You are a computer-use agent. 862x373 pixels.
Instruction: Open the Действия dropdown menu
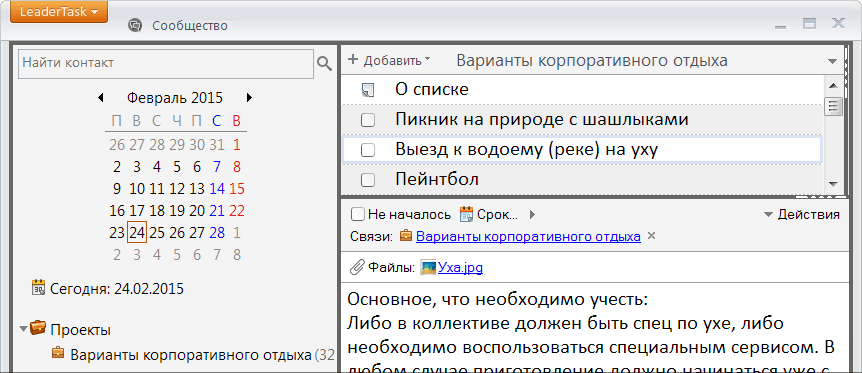[802, 215]
